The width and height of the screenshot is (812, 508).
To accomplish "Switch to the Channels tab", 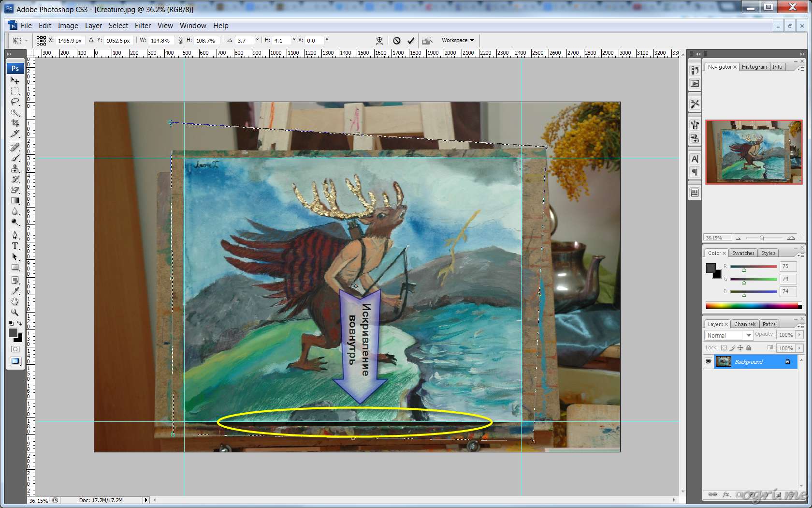I will pyautogui.click(x=745, y=324).
